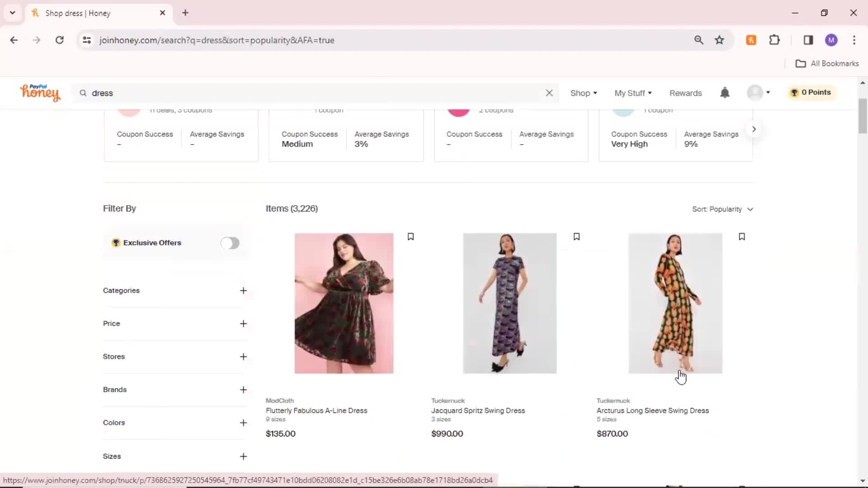Open Flutterly Fabulous A-Line Dress link
Image resolution: width=868 pixels, height=488 pixels.
(316, 410)
